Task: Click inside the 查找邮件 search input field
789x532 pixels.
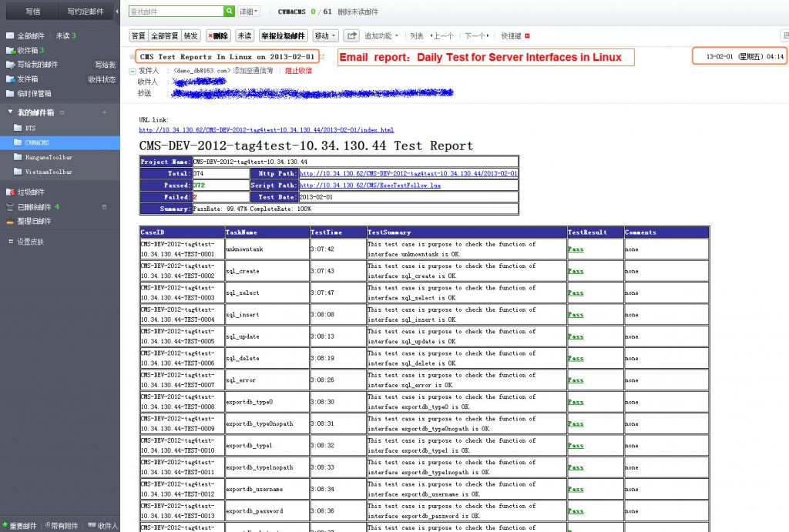Action: (177, 12)
